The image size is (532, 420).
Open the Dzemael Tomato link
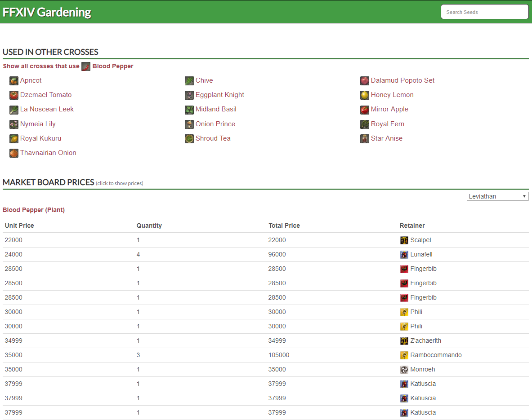pos(46,95)
